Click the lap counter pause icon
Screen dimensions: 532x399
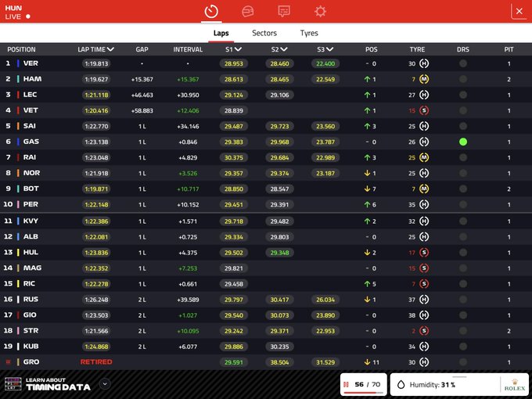pyautogui.click(x=346, y=384)
